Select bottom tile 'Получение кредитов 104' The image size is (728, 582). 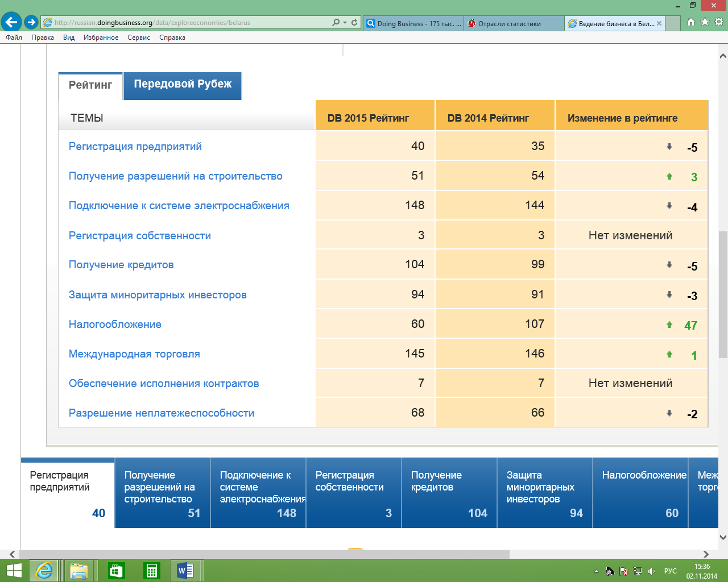click(x=449, y=493)
